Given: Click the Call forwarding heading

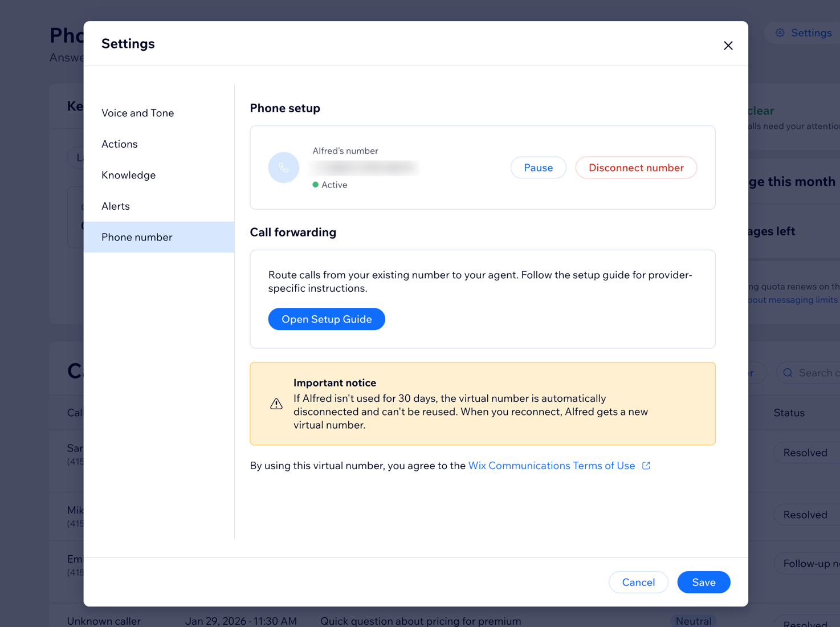Looking at the screenshot, I should (293, 233).
